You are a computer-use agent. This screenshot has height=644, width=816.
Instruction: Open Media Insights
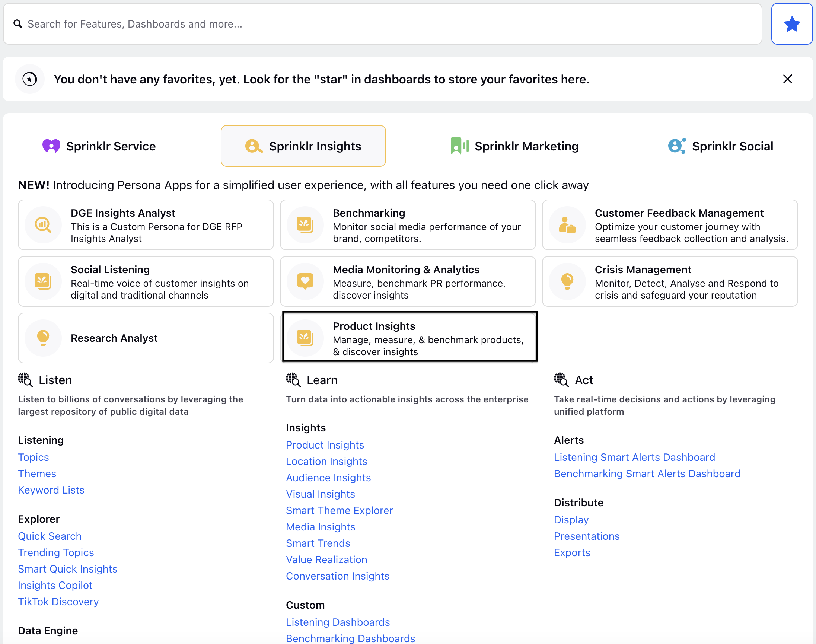point(321,527)
